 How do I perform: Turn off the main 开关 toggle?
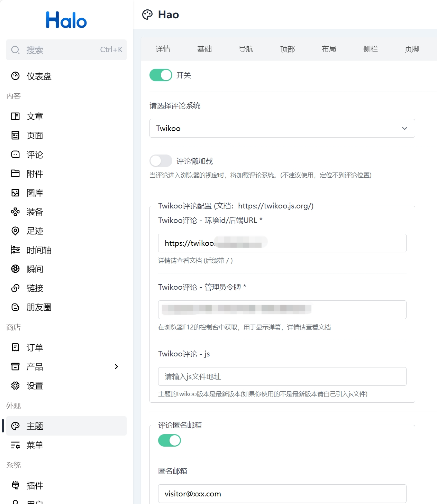tap(161, 75)
